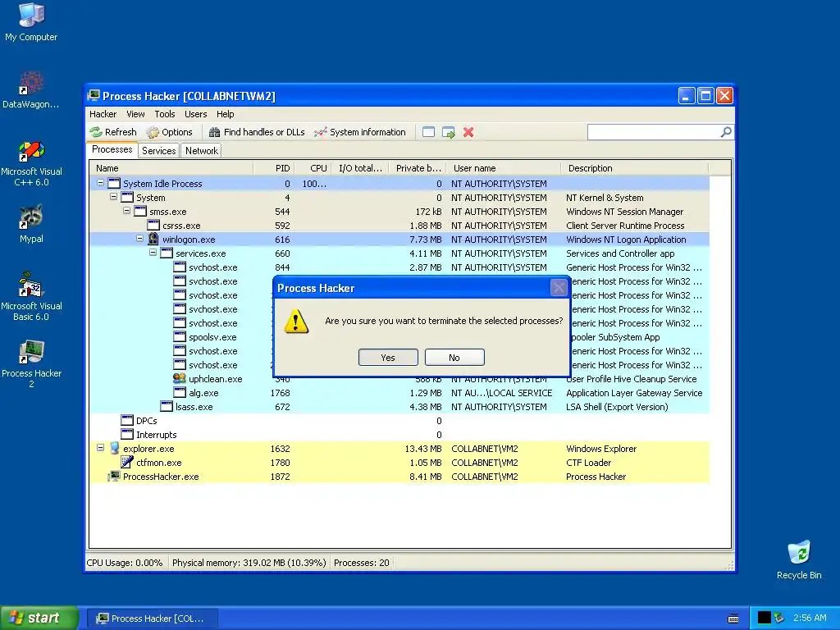Open the Help menu

tap(225, 114)
